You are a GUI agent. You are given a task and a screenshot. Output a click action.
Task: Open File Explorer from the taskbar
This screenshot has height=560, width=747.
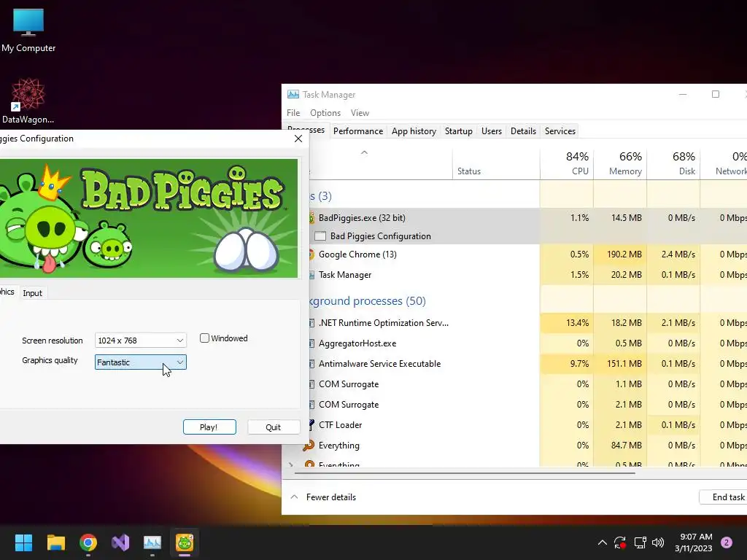point(55,542)
